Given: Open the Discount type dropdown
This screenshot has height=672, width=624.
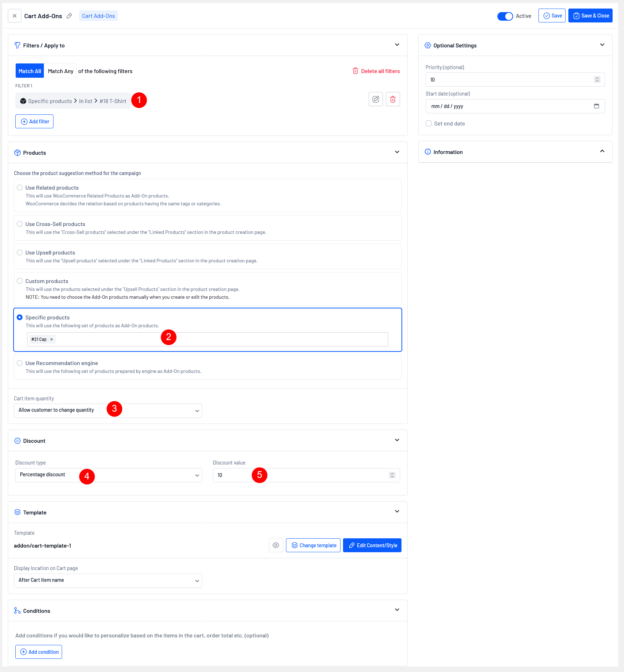Looking at the screenshot, I should pos(108,475).
